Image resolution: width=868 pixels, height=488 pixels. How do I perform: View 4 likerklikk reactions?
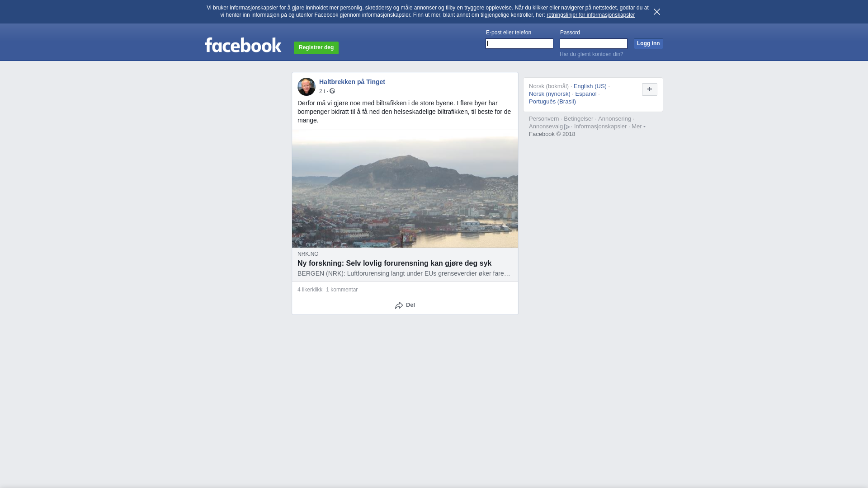coord(310,290)
